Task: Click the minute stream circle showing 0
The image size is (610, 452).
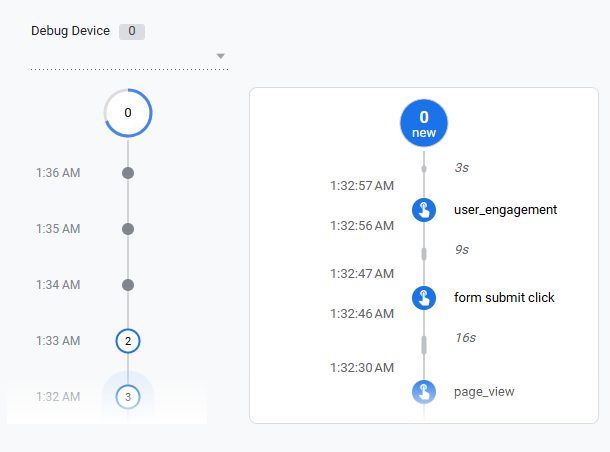Action: click(128, 113)
